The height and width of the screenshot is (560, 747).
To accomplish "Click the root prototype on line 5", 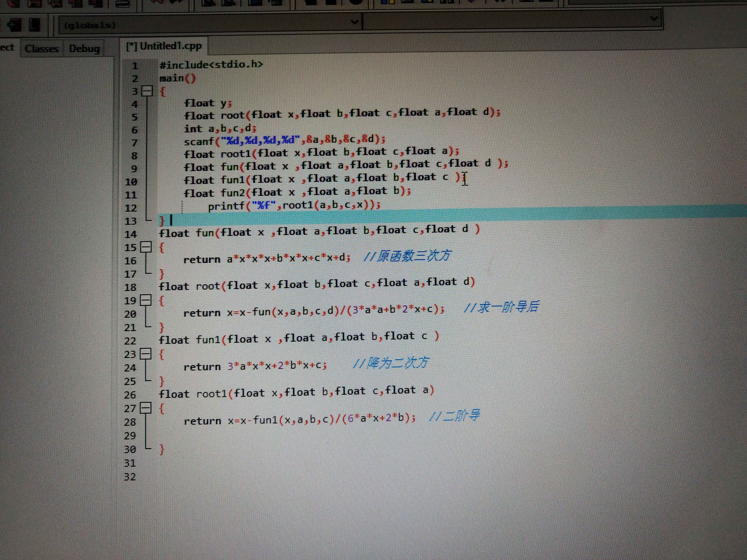I will (x=342, y=114).
